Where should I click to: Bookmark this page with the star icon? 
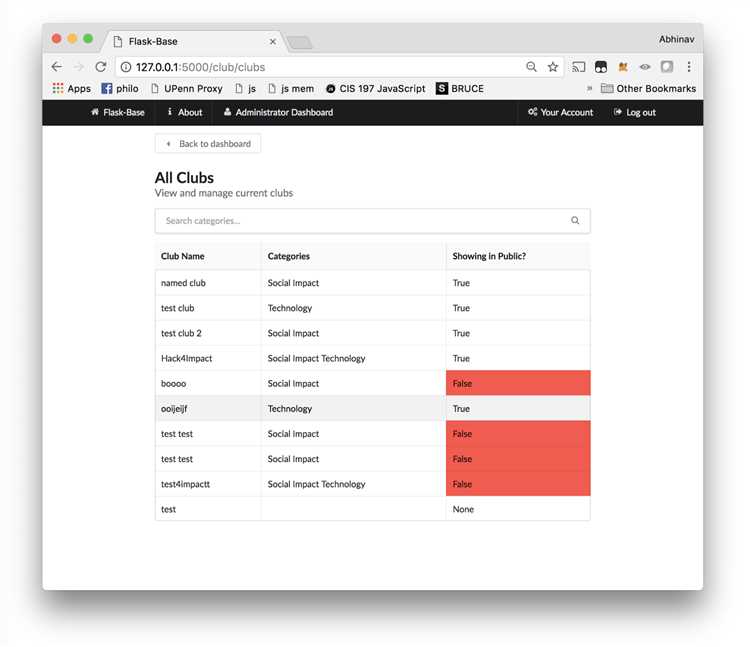coord(553,67)
